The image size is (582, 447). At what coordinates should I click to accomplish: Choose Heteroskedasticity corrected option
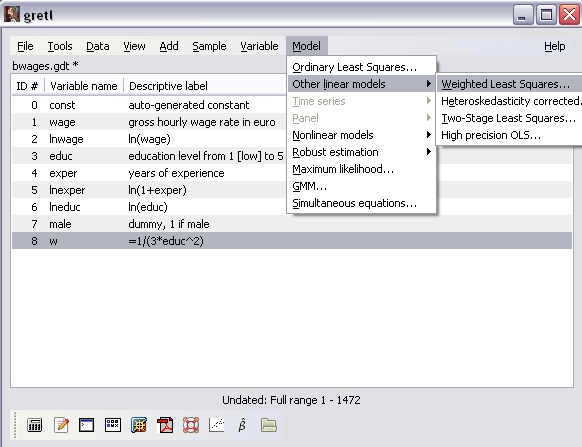pyautogui.click(x=509, y=101)
